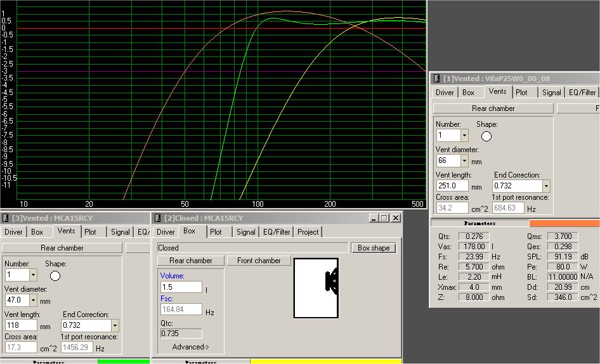Select Vents tab in [3]Vented window

[x=66, y=231]
